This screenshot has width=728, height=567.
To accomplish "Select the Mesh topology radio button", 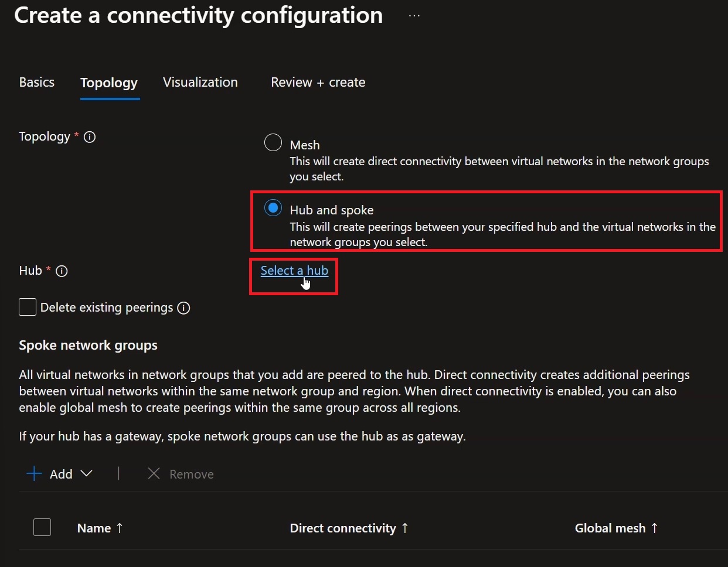I will (x=273, y=142).
